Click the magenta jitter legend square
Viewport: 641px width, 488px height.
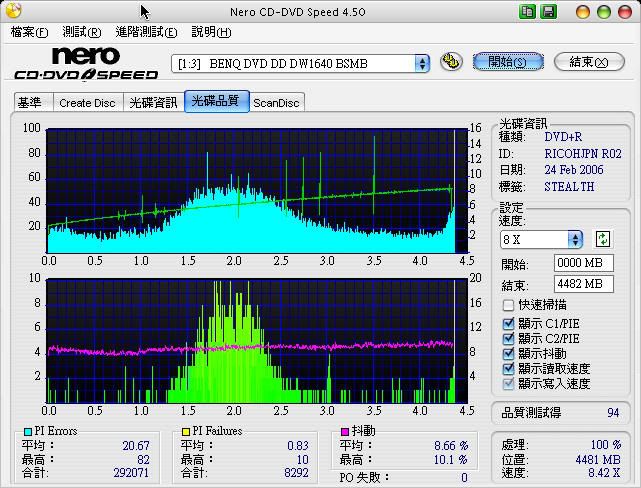345,431
